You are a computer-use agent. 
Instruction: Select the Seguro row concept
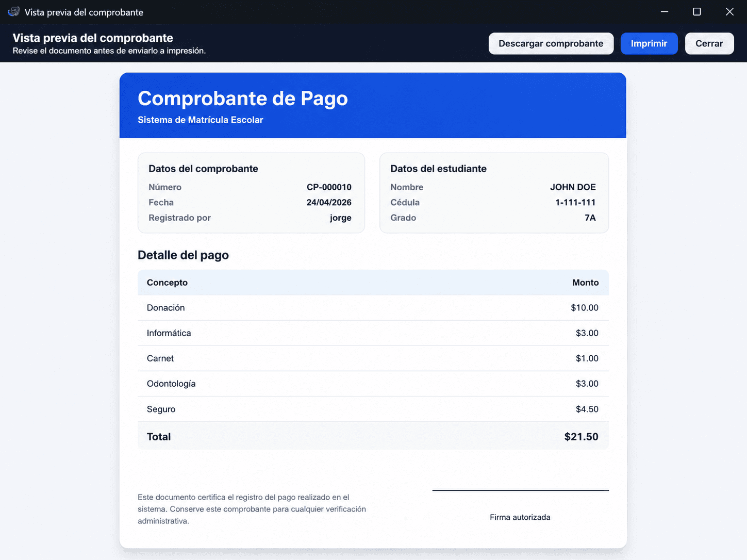click(161, 409)
